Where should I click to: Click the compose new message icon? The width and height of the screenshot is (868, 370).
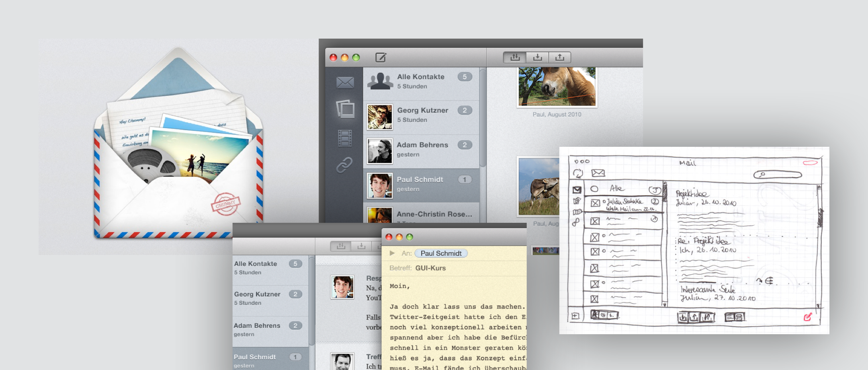381,58
